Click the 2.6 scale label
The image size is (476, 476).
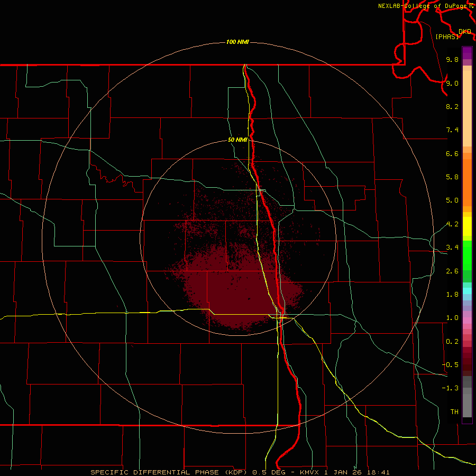click(x=452, y=271)
